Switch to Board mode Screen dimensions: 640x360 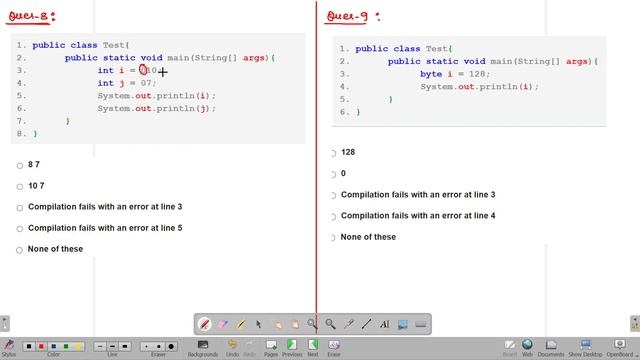coord(509,348)
